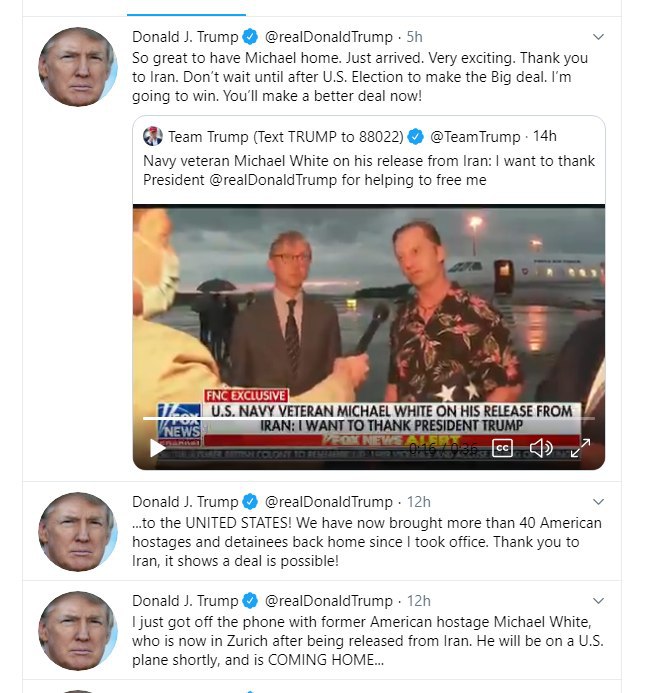Open Team Trump's small profile picture

coord(153,136)
